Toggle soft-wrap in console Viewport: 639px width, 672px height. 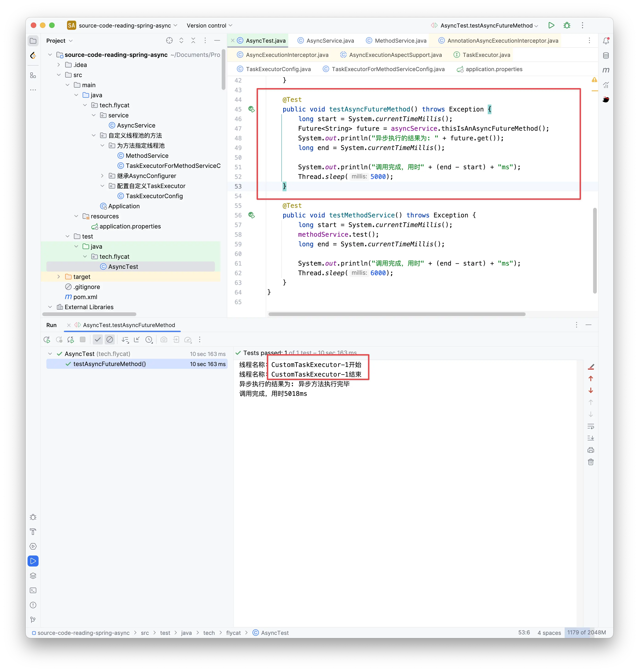(x=591, y=426)
